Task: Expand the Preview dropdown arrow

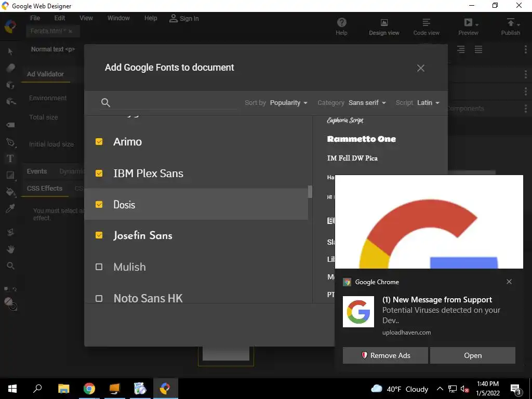Action: coord(477,25)
